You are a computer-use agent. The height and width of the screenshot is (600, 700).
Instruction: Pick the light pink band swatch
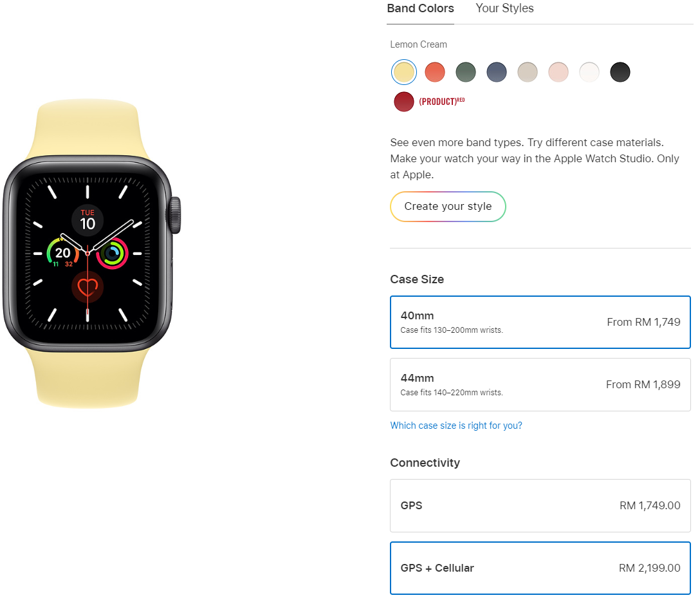(x=558, y=72)
